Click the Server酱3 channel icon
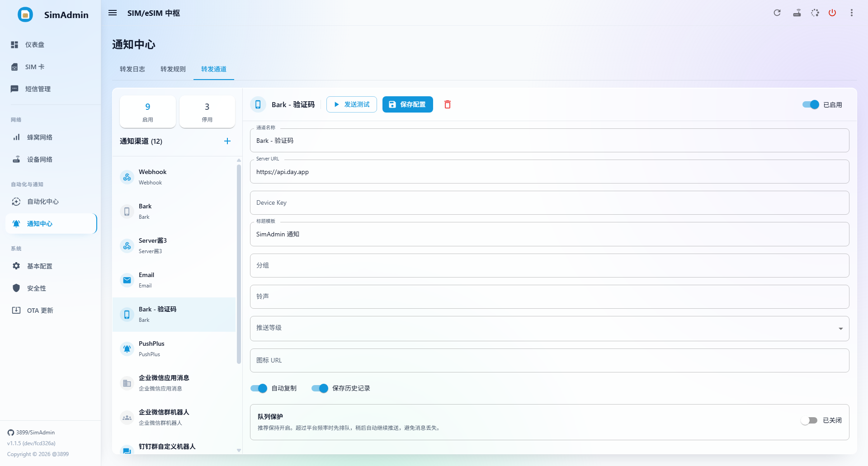868x466 pixels. pos(127,246)
